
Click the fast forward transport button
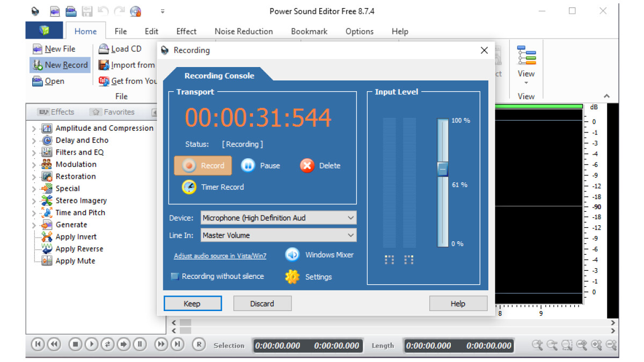pos(161,344)
